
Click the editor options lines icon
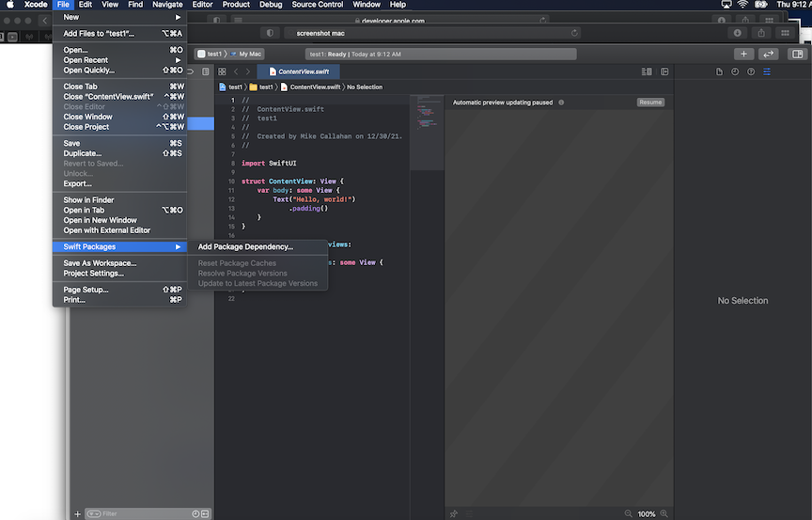click(647, 71)
